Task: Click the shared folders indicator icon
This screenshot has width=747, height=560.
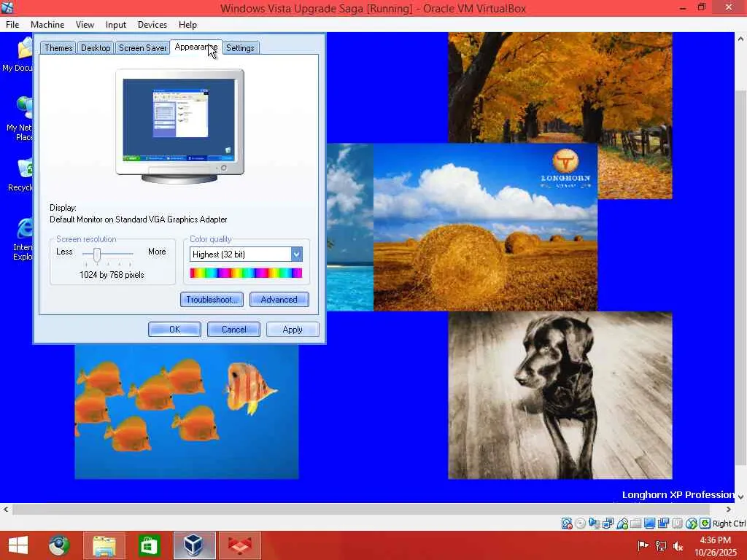Action: (x=635, y=524)
